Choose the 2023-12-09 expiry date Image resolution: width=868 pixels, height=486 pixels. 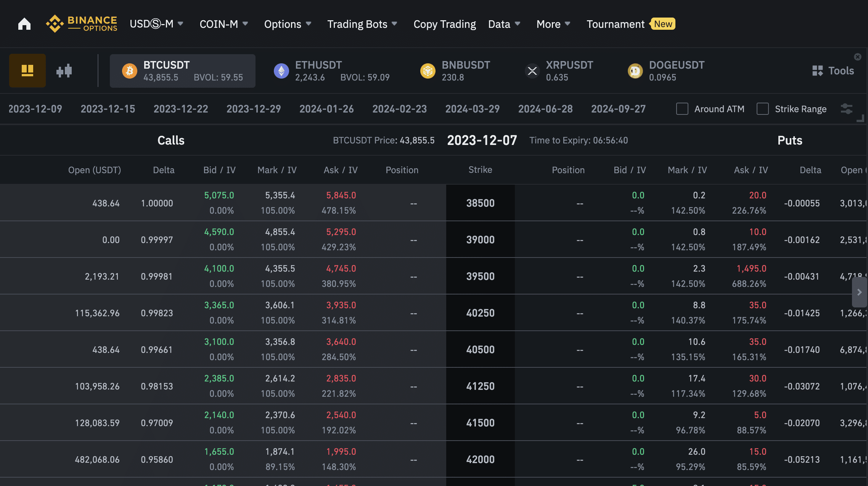coord(35,109)
